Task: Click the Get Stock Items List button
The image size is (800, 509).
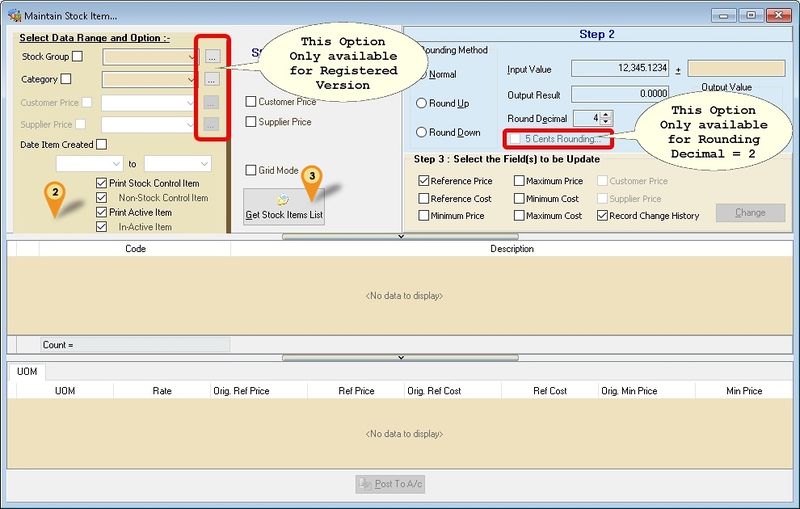Action: pyautogui.click(x=284, y=206)
